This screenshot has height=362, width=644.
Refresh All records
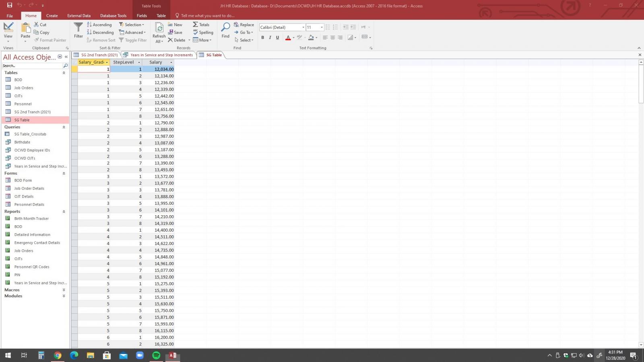point(159,33)
